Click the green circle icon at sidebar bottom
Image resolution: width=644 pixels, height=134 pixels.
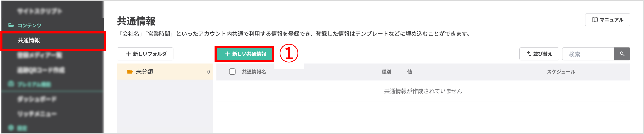click(x=11, y=128)
